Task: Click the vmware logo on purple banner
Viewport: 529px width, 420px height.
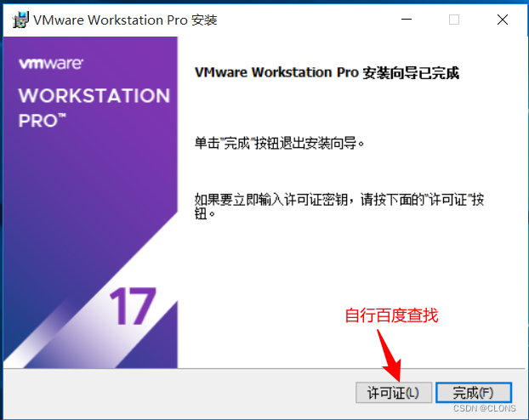Action: click(x=51, y=64)
